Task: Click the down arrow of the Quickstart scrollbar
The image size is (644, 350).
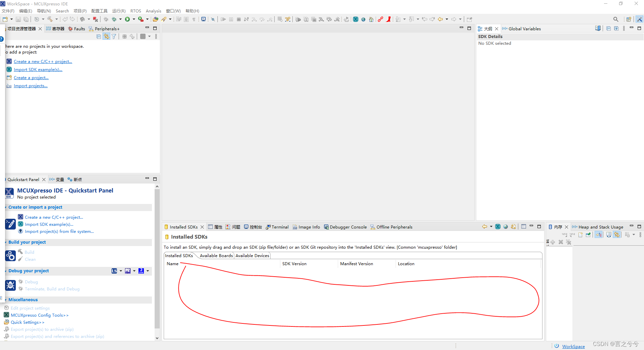Action: coord(157,338)
